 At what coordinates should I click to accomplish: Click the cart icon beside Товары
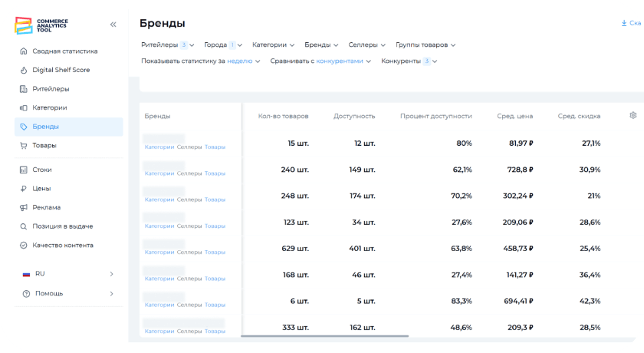(x=24, y=146)
